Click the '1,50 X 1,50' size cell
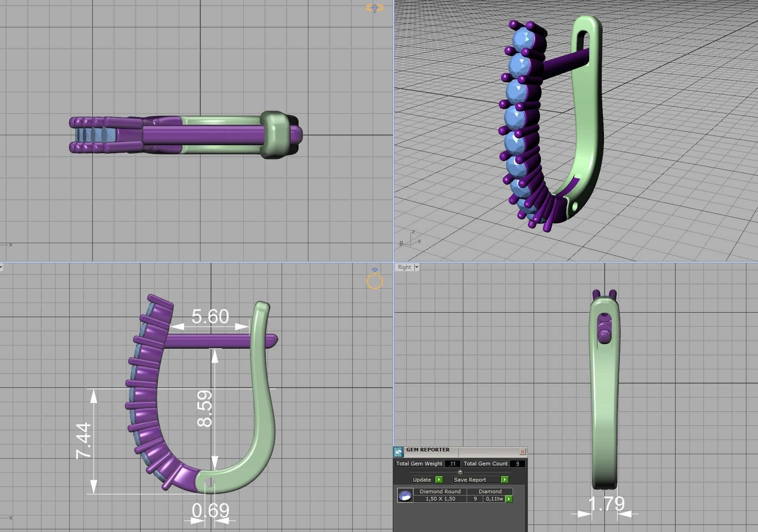 coord(440,499)
